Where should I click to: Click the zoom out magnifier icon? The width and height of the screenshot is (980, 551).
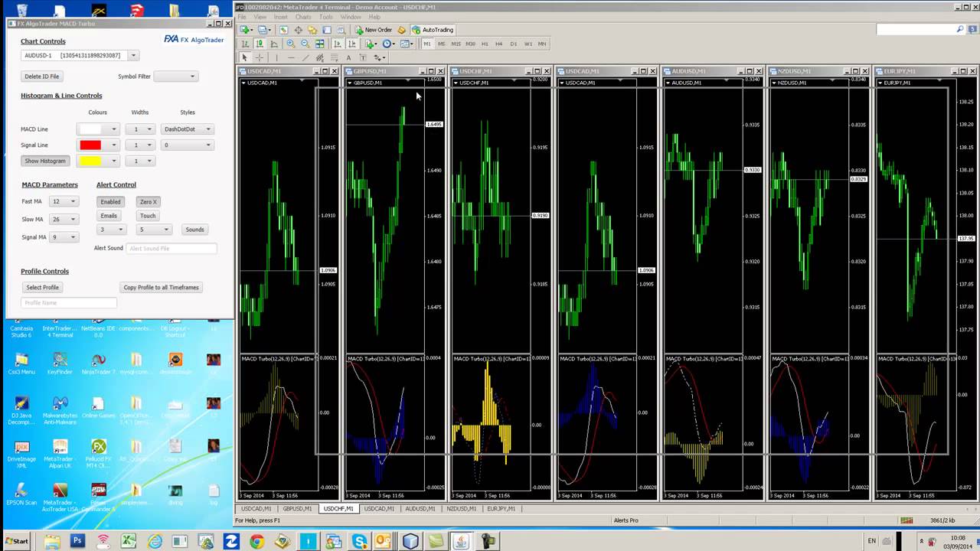(x=305, y=44)
